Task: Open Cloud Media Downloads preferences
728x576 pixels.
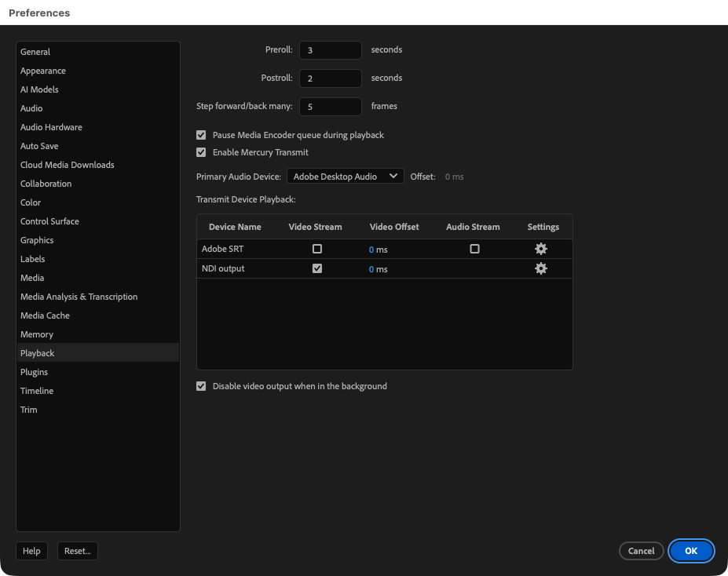Action: pyautogui.click(x=98, y=165)
